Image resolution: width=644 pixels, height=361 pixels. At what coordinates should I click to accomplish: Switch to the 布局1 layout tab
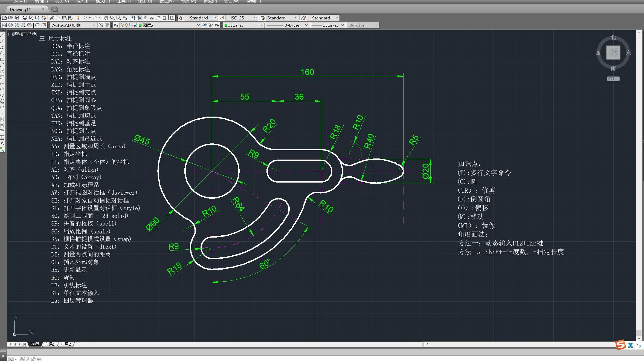50,344
